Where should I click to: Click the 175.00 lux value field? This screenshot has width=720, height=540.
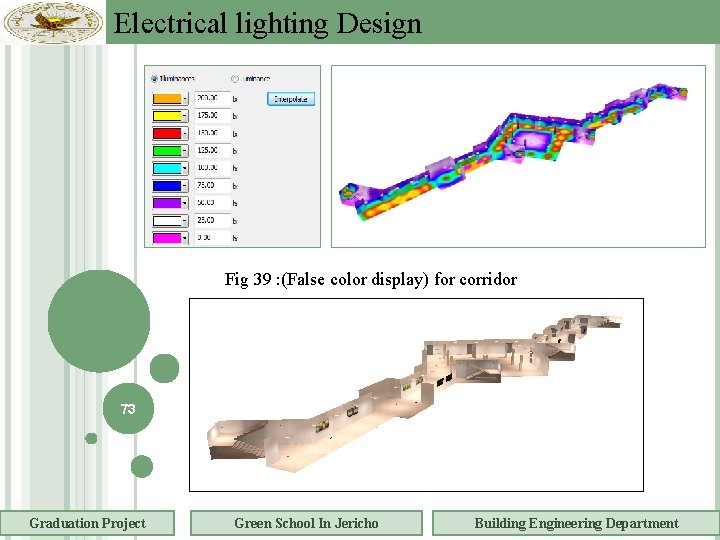pyautogui.click(x=212, y=116)
